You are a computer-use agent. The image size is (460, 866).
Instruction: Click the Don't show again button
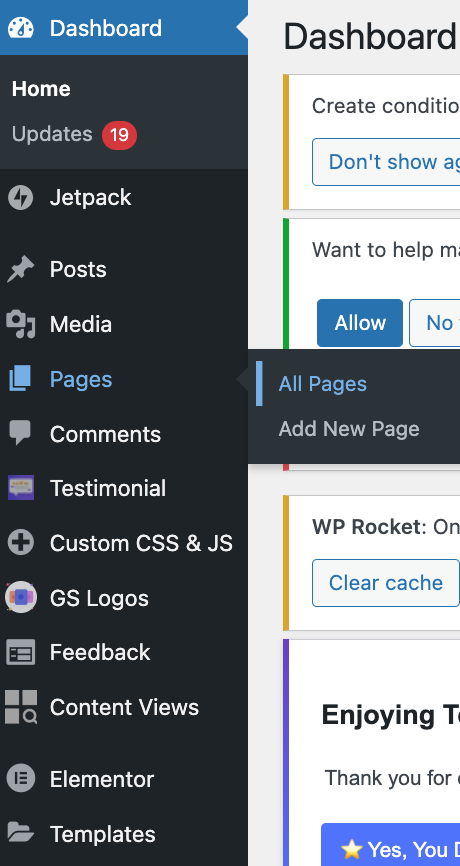387,162
